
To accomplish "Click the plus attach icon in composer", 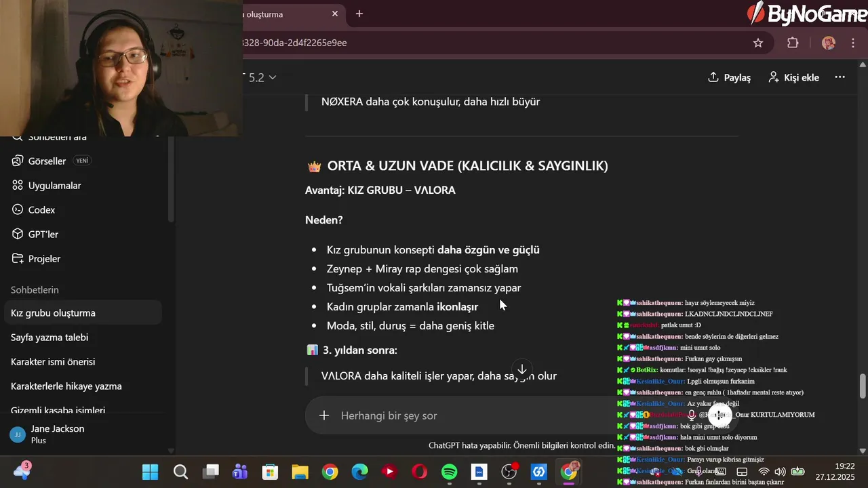I will click(x=324, y=415).
